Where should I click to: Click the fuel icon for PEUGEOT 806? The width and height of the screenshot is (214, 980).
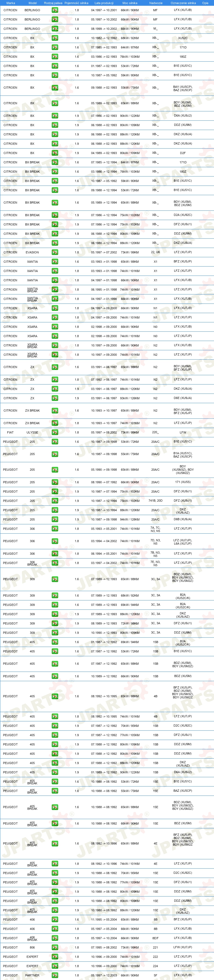(55, 947)
